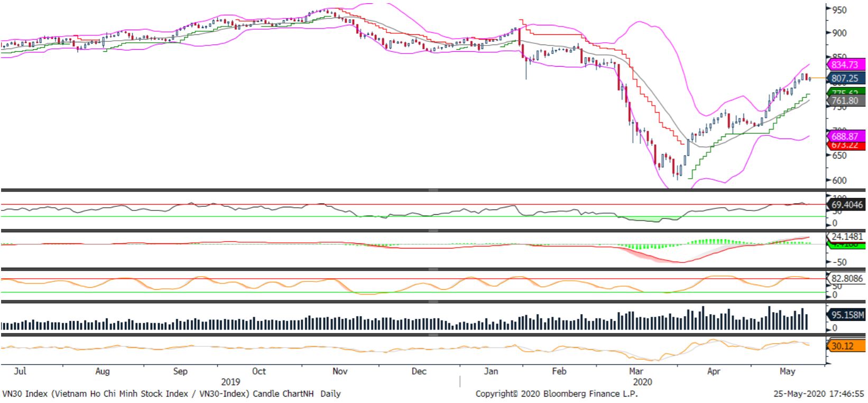Viewport: 868px width, 403px height.
Task: Click the Jan month label
Action: 491,371
